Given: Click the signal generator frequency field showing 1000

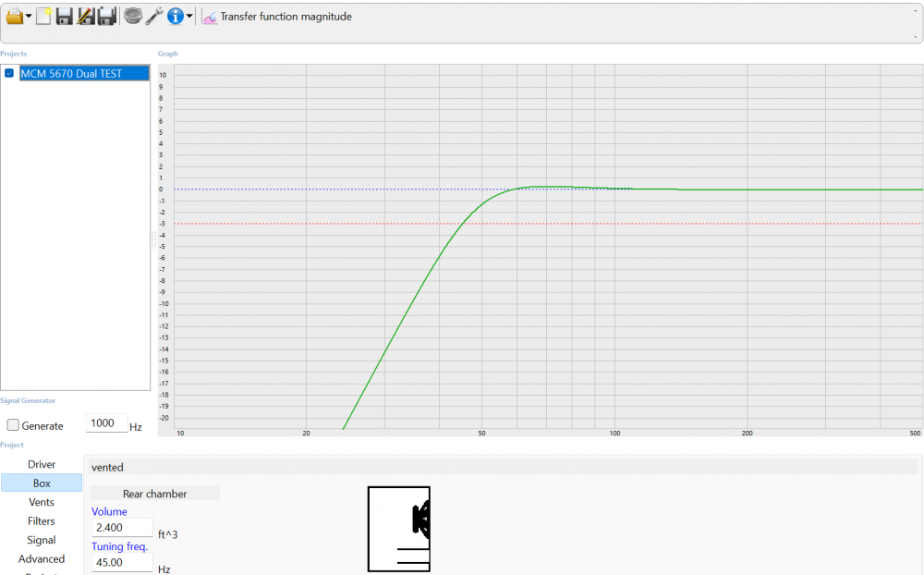Looking at the screenshot, I should [105, 423].
